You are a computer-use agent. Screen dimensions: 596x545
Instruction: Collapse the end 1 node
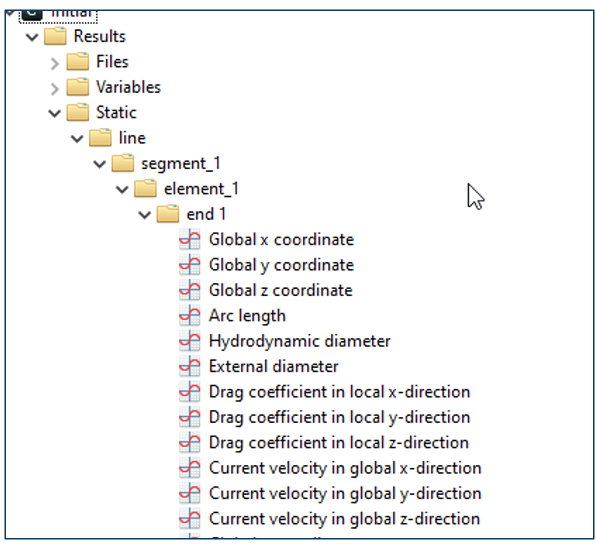tap(144, 215)
